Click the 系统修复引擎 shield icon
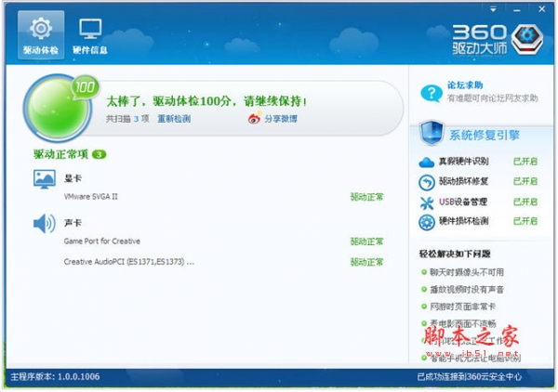This screenshot has height=392, width=558. click(x=432, y=133)
